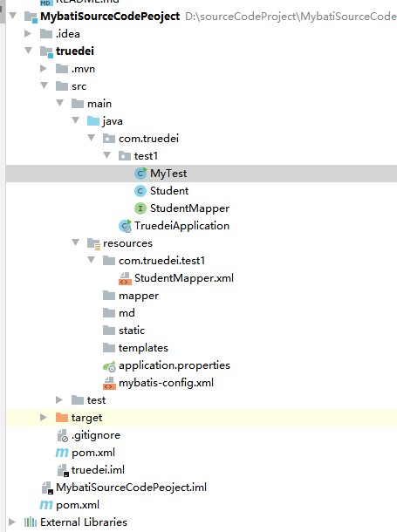Click the application.properties Spring icon
Viewport: 397px width, 532px height.
click(109, 366)
